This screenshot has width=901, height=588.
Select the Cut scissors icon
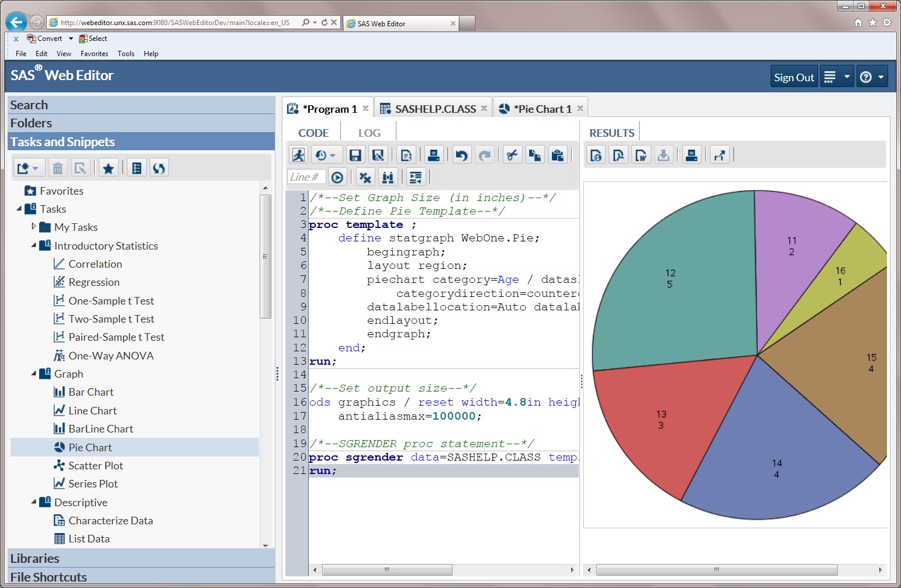coord(512,154)
